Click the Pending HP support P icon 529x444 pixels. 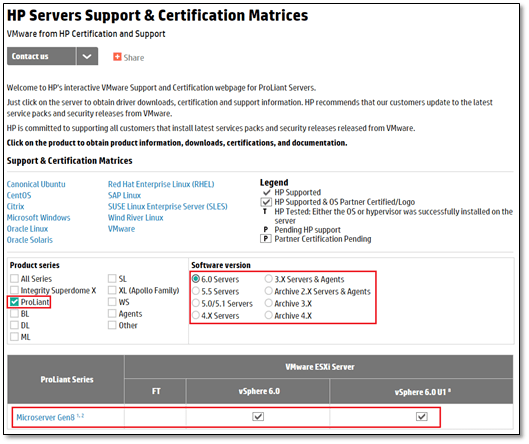pos(266,229)
